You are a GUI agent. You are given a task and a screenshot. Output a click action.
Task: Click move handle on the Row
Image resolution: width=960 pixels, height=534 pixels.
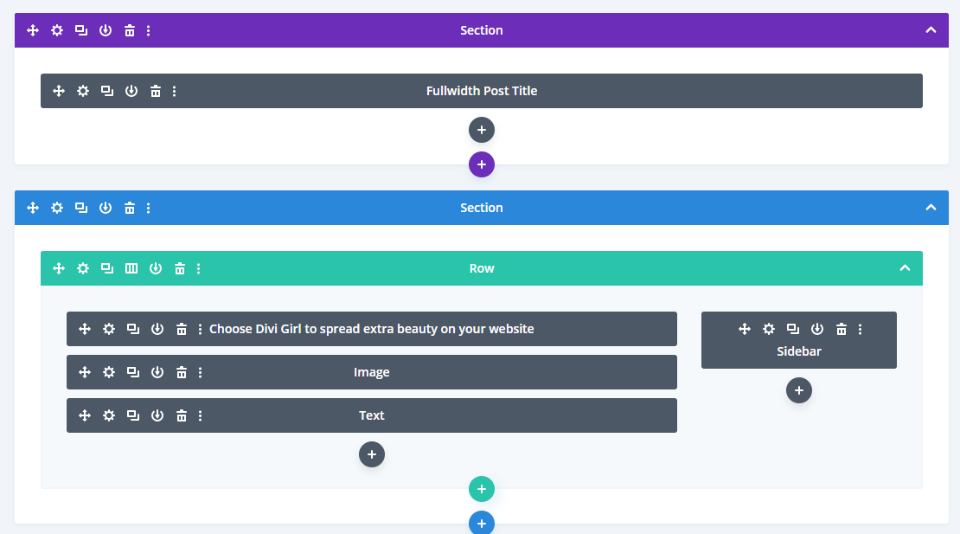click(59, 268)
